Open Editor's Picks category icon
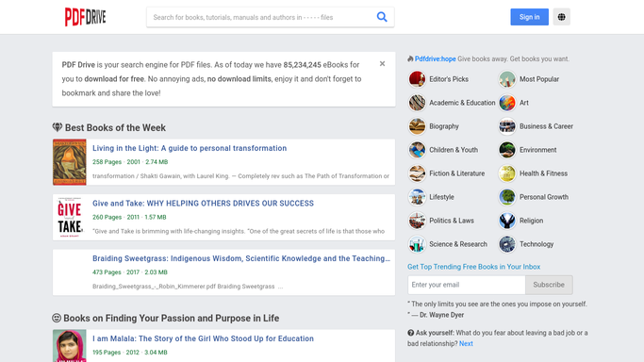 [x=417, y=79]
